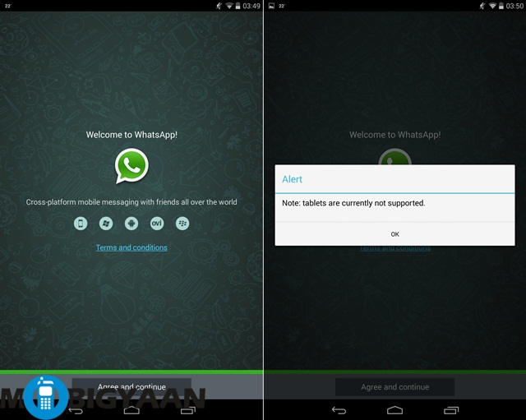Tap the iPhone platform icon
This screenshot has height=420, width=526.
coord(81,224)
